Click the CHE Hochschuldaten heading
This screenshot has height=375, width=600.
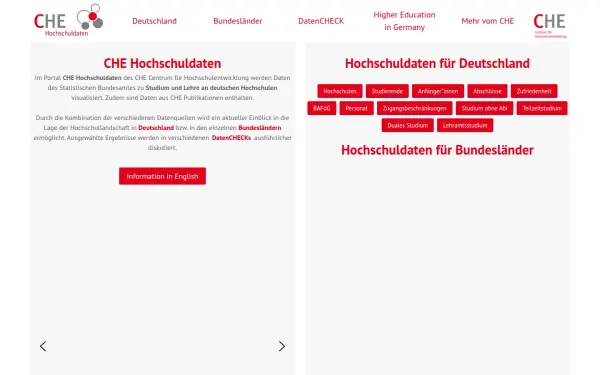click(x=162, y=63)
